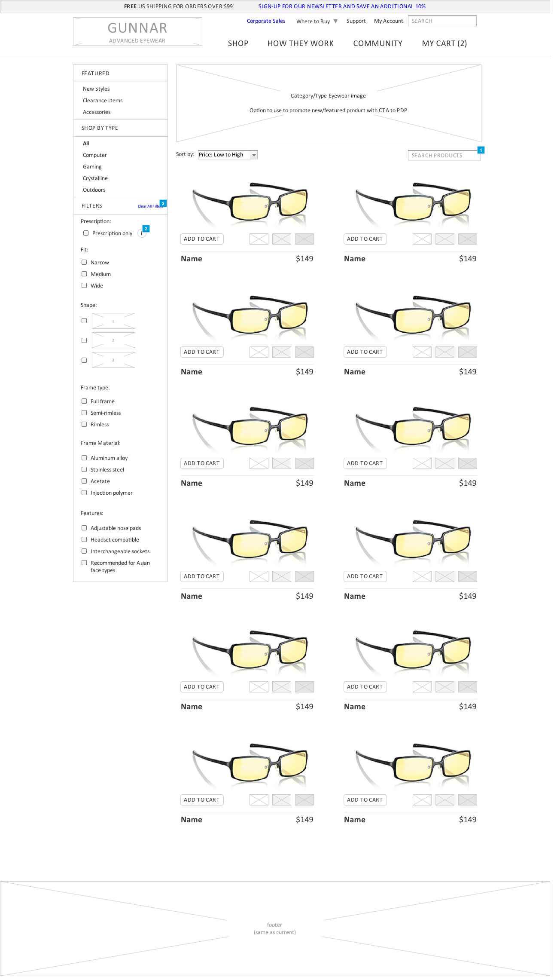The image size is (554, 980).
Task: Choose Computer eyewear type
Action: click(x=95, y=155)
